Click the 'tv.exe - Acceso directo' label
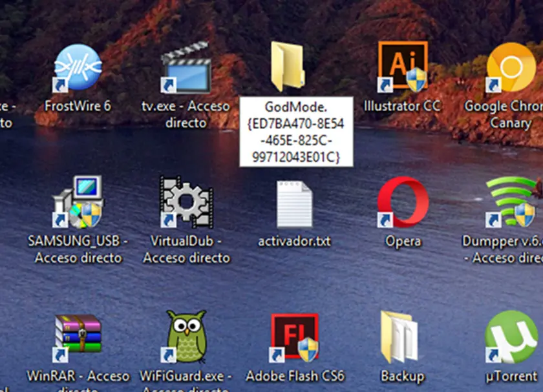Screen dimensions: 543x392 click(x=186, y=114)
